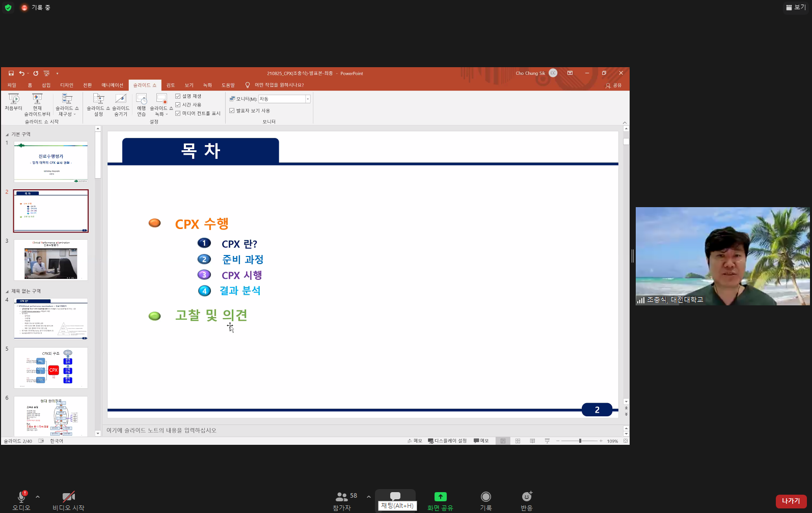Open Zoom chat (채팅)
This screenshot has width=812, height=513.
[396, 500]
